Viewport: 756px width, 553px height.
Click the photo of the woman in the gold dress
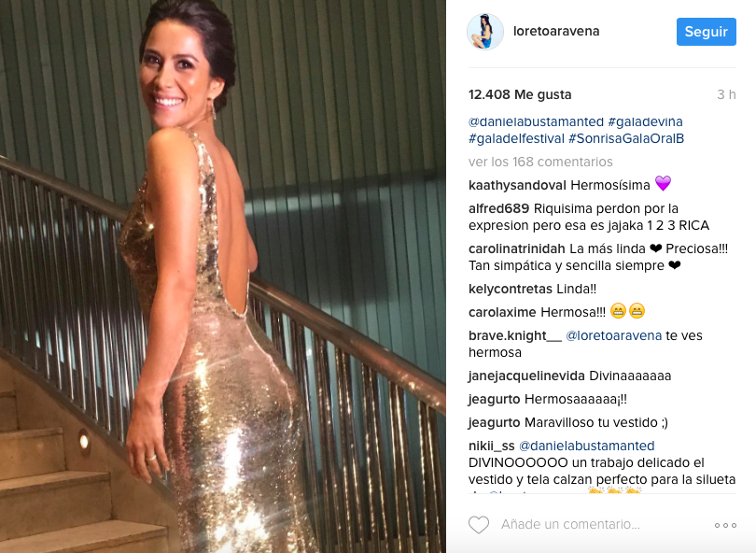[x=223, y=276]
